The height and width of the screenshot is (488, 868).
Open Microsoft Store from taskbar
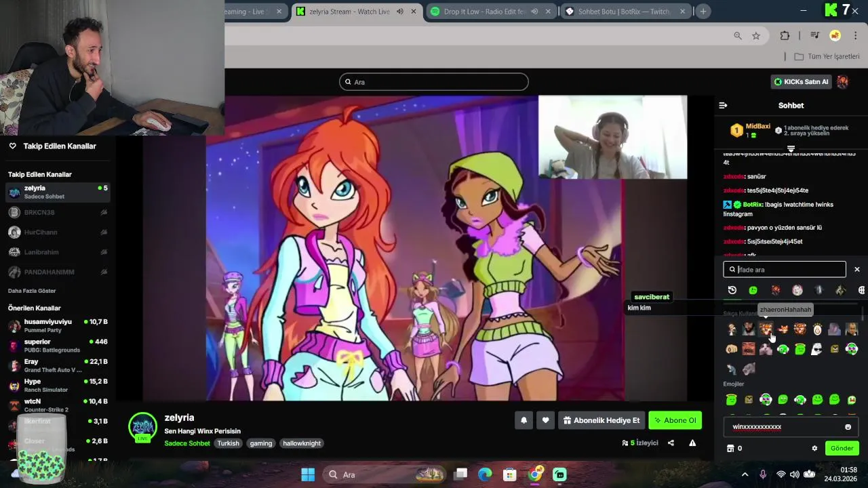510,474
